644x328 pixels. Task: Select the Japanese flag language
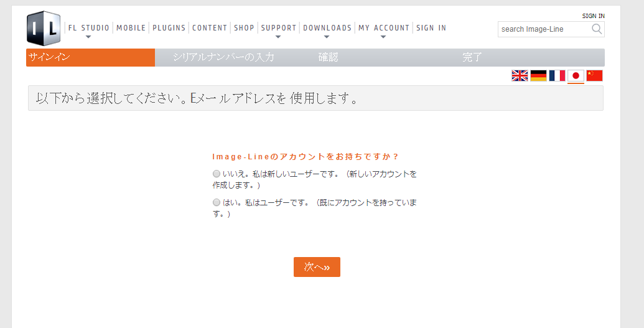coord(576,76)
